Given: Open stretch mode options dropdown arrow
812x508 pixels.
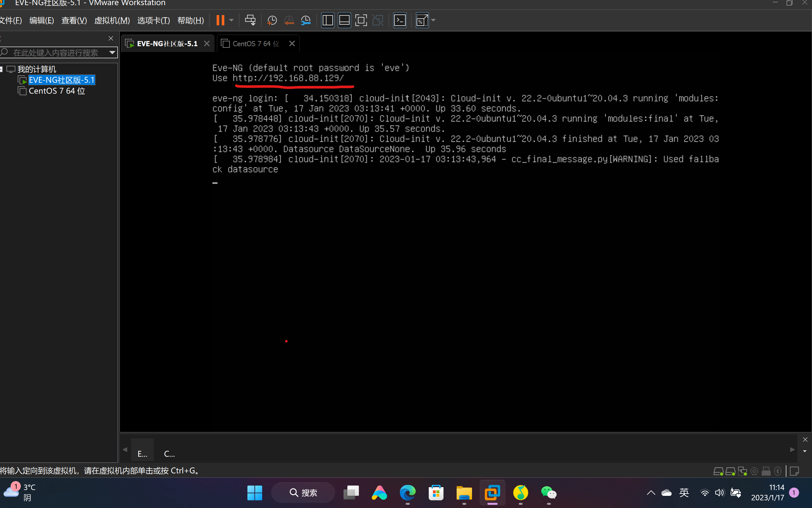Looking at the screenshot, I should [x=433, y=20].
